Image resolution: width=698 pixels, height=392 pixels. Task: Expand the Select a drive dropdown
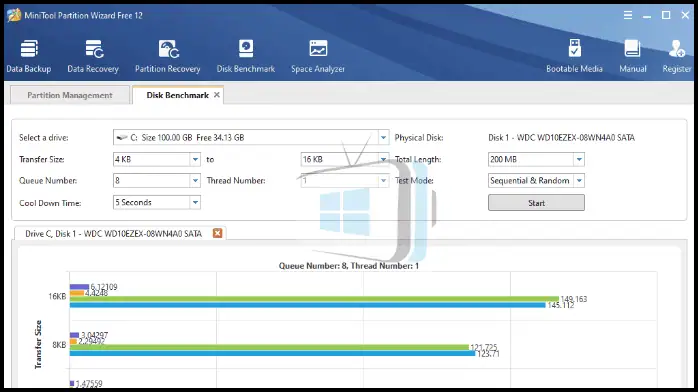pos(383,137)
